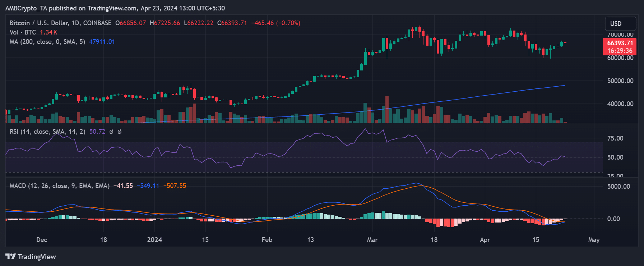
Task: Click the candle countdown timer 16:29:36
Action: pyautogui.click(x=620, y=51)
